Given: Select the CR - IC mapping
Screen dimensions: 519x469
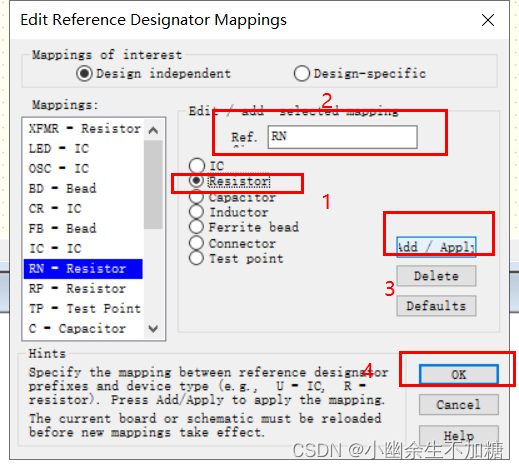Looking at the screenshot, I should 83,208.
